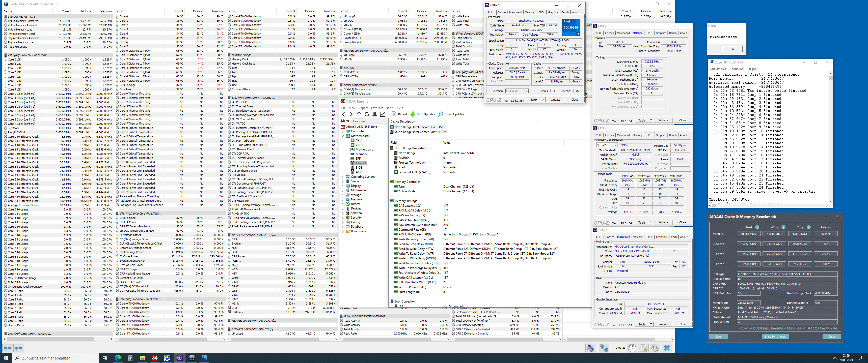Open AIDA64 File menu
Image resolution: width=868 pixels, height=363 pixels.
pos(343,108)
